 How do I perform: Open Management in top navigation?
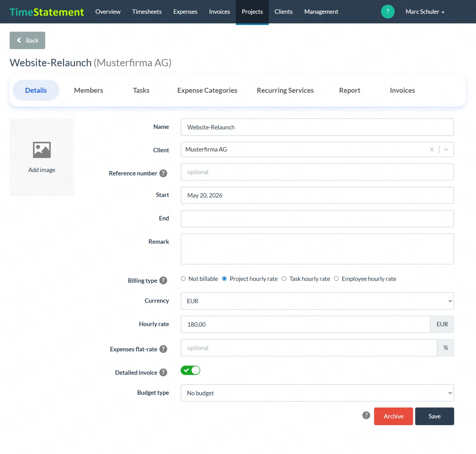point(321,12)
